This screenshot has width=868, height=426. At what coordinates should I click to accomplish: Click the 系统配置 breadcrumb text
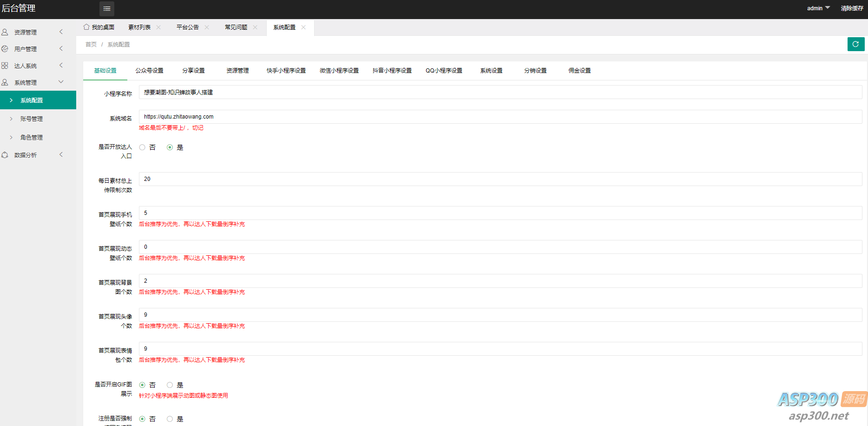[119, 45]
